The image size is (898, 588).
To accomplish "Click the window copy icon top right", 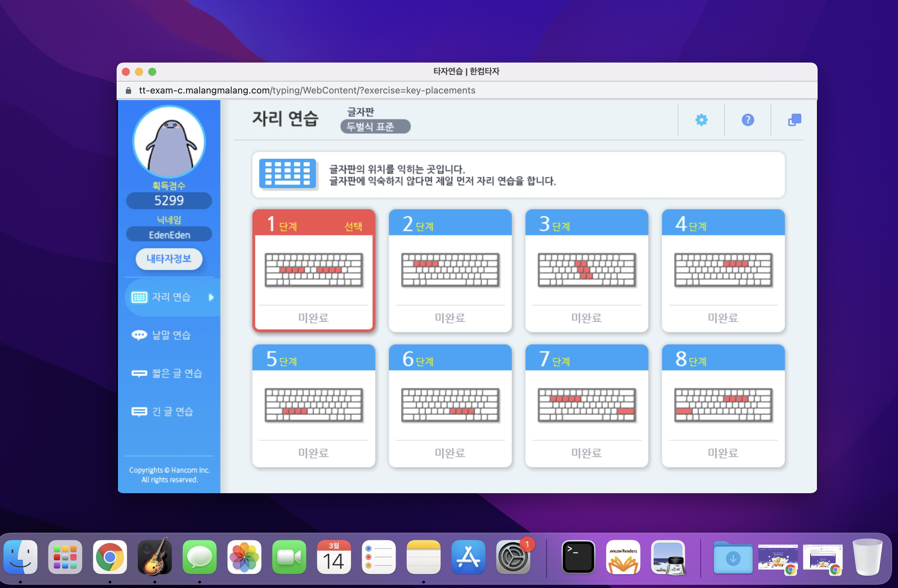I will tap(794, 120).
